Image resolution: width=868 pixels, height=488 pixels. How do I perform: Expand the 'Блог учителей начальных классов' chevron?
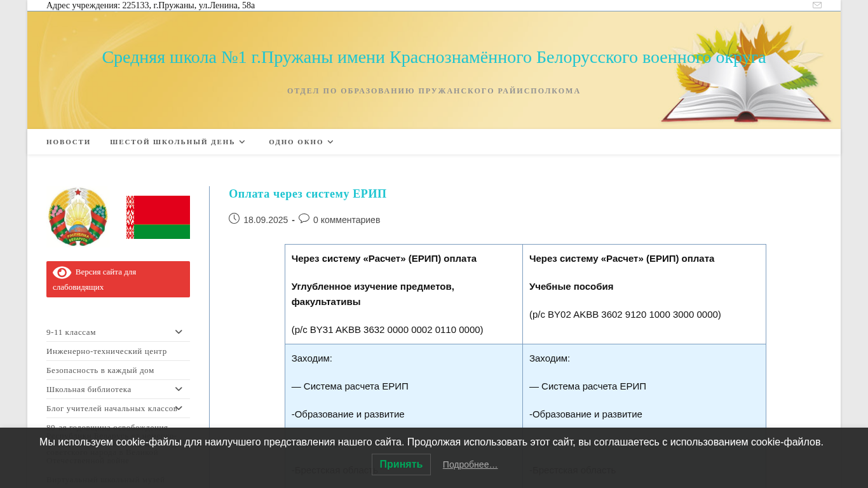(179, 408)
